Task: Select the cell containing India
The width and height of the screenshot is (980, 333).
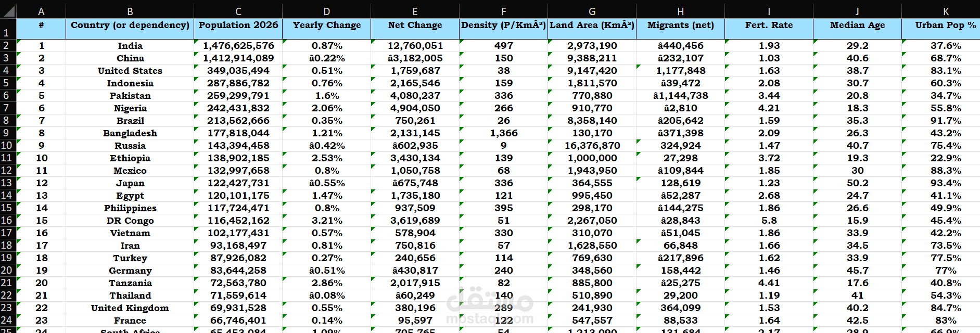Action: [x=130, y=46]
